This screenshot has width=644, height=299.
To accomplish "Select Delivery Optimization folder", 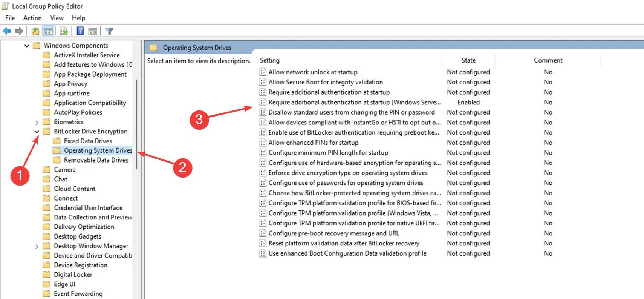I will point(84,227).
